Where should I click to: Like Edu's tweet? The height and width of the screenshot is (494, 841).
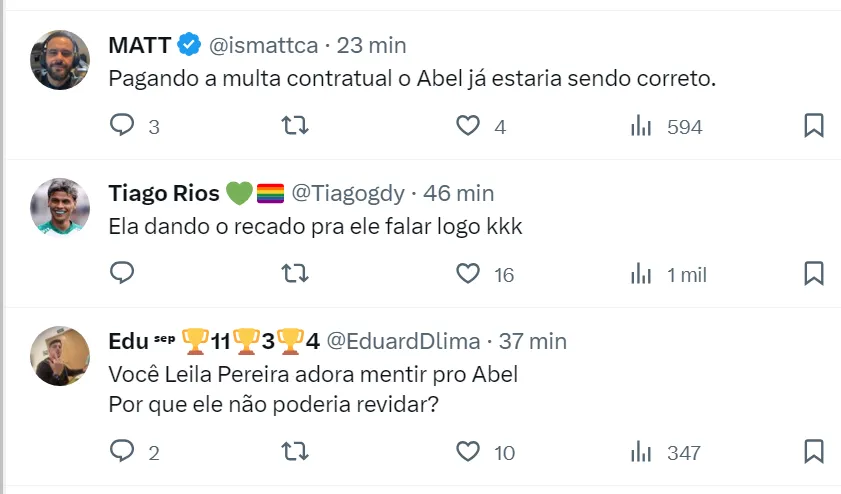coord(468,452)
